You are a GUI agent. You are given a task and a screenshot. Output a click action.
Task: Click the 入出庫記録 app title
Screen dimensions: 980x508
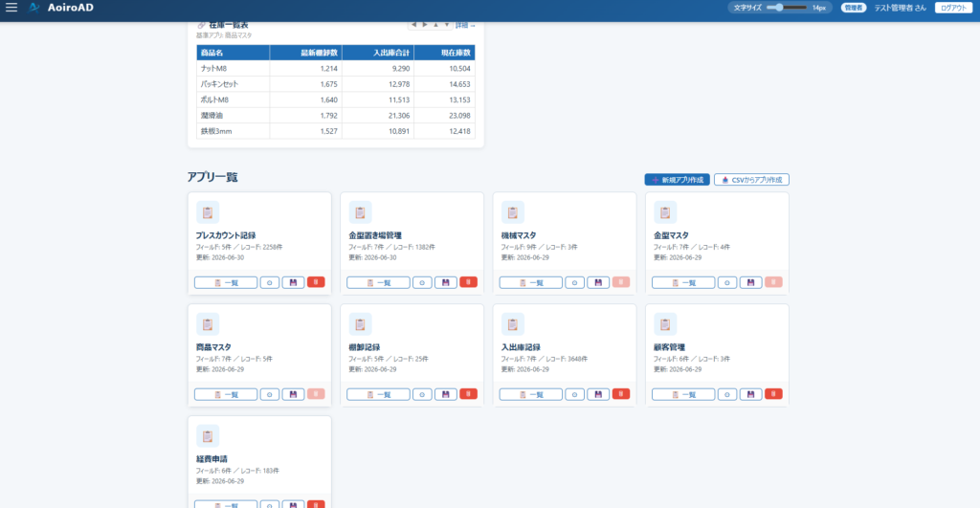coord(521,346)
